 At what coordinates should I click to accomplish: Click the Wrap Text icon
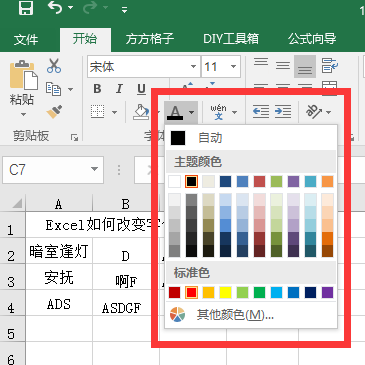coord(330,65)
